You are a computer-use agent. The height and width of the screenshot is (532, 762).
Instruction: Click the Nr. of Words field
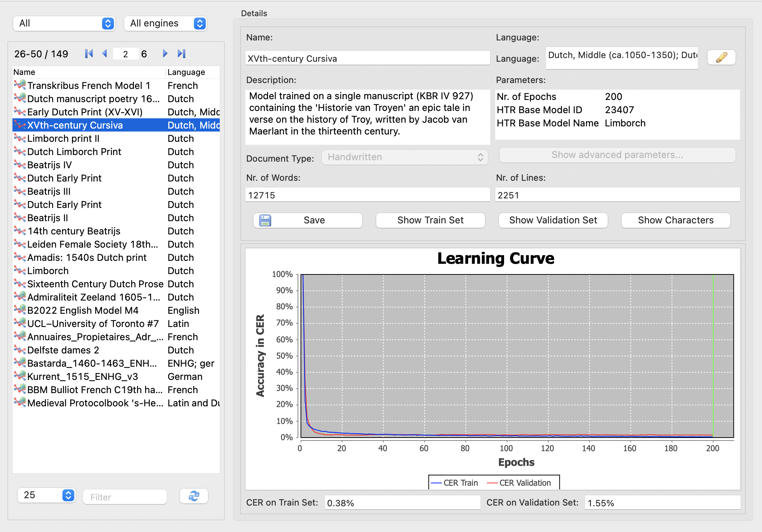[x=367, y=195]
